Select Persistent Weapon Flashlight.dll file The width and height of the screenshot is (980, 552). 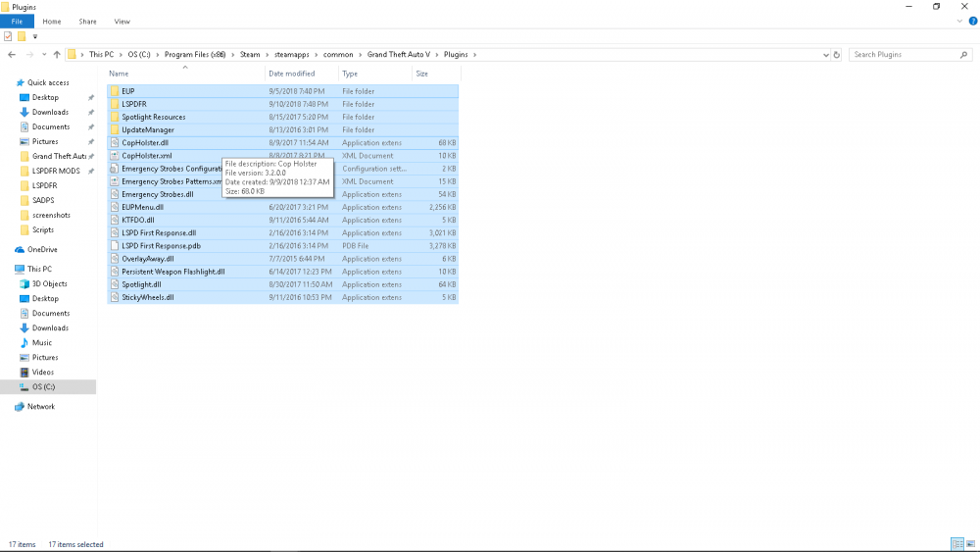tap(282, 272)
